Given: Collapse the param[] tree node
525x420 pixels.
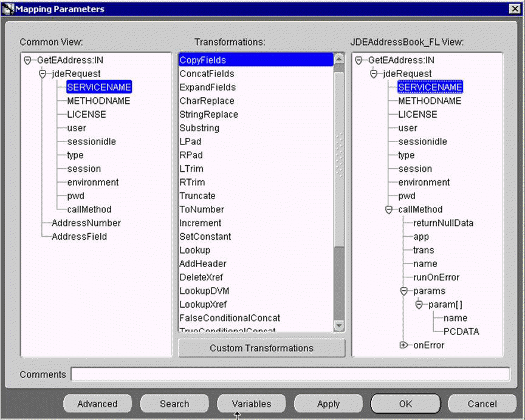Looking at the screenshot, I should [419, 305].
